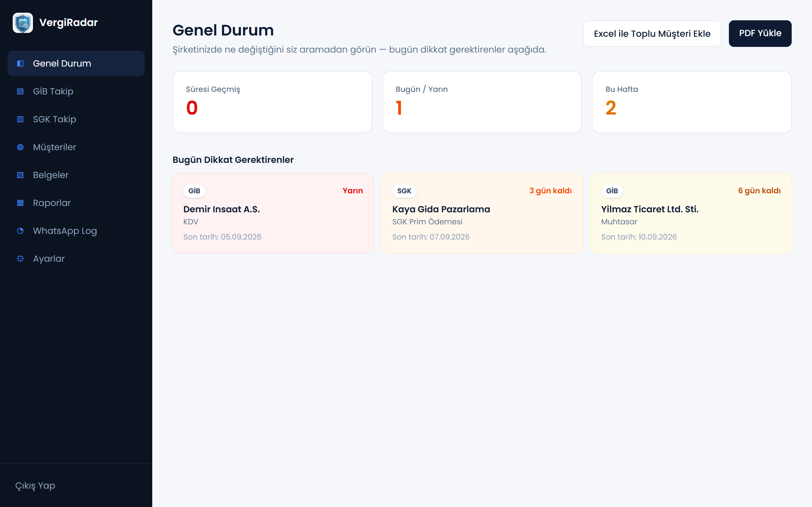Open the WhatsApp Log page
Image resolution: width=812 pixels, height=507 pixels.
[x=76, y=230]
